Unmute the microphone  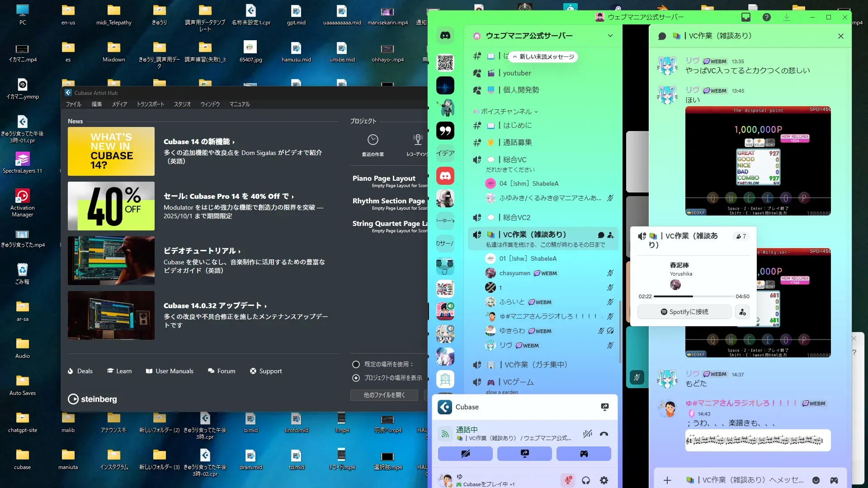tap(568, 480)
